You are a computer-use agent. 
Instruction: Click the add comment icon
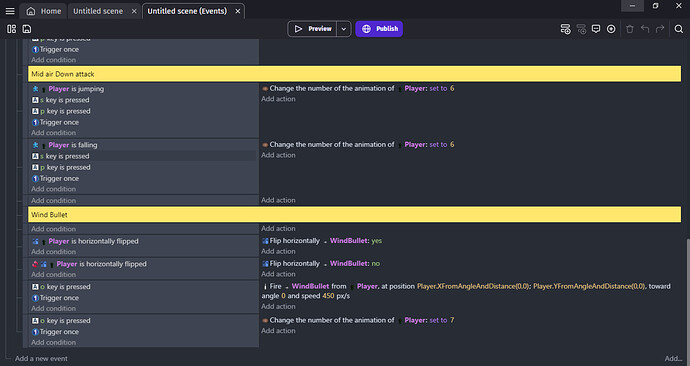tap(596, 29)
